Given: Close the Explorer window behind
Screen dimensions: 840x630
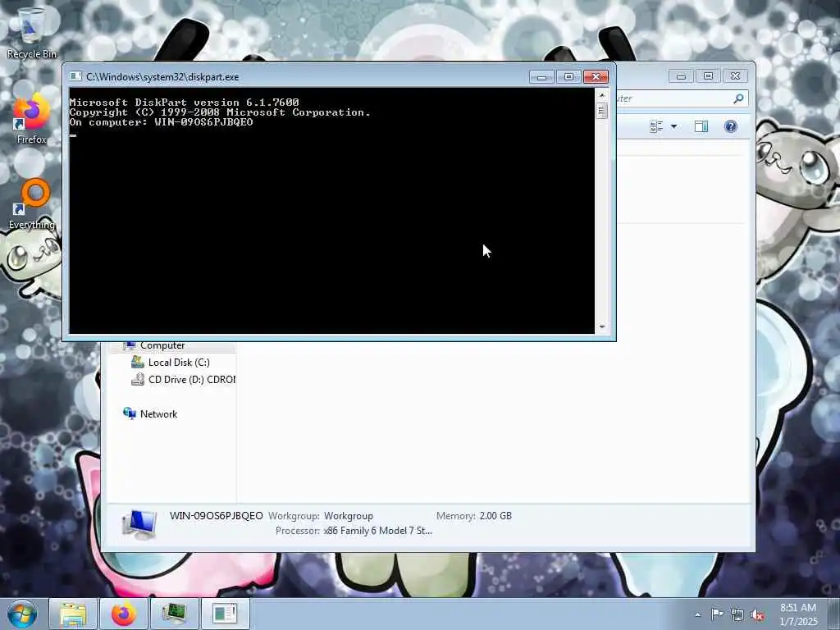Looking at the screenshot, I should [735, 76].
